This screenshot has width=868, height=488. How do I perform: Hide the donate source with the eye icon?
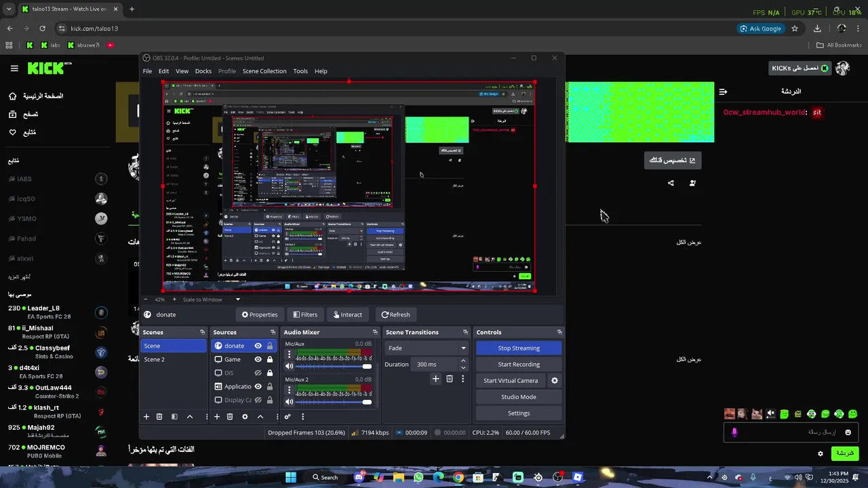coord(258,346)
